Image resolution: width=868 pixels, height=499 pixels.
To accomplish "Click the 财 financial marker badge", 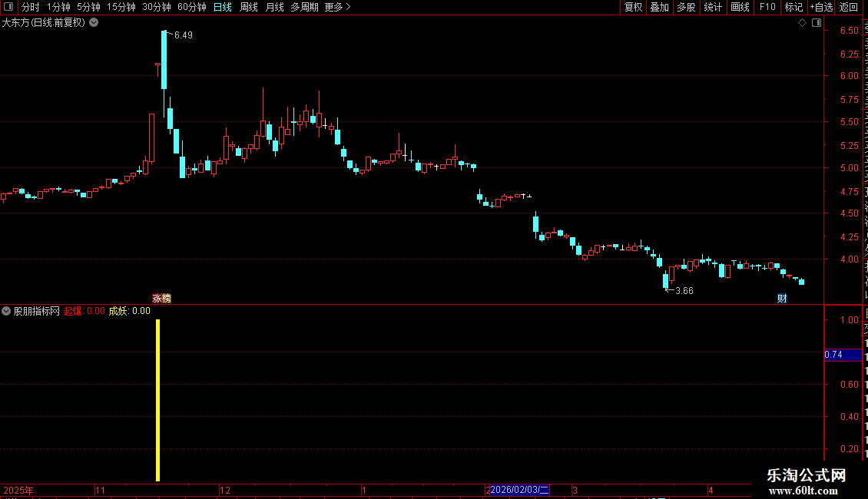I will point(782,298).
